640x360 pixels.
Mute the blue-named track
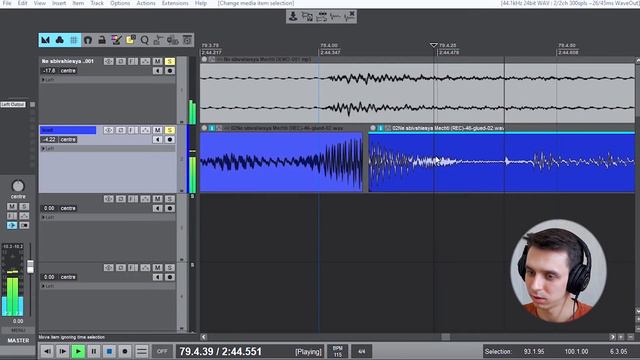[158, 130]
